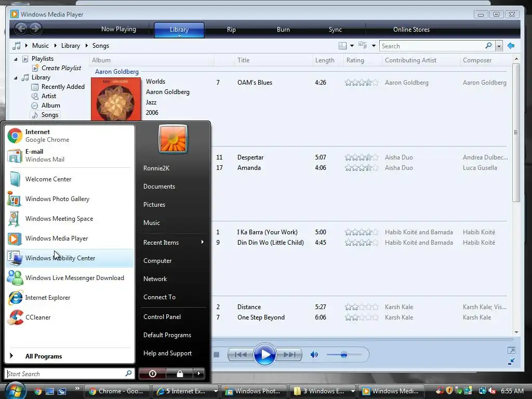Open Windows Live Messenger Download entry

(70, 278)
